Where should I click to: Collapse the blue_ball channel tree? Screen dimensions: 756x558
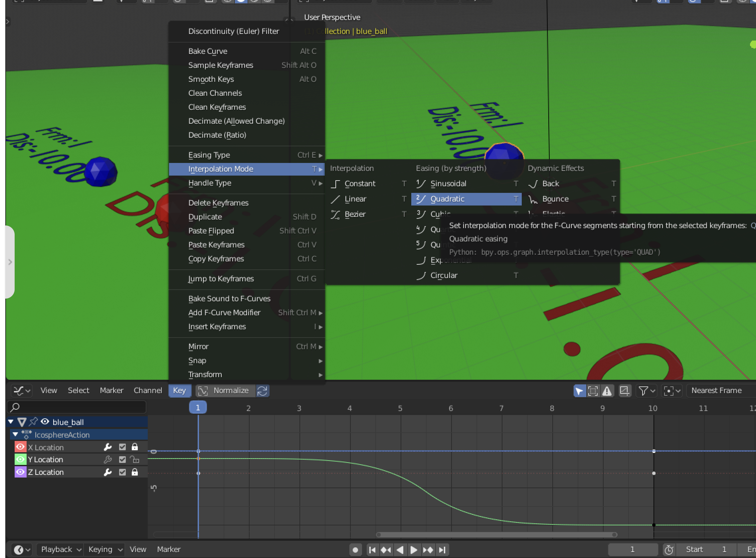point(11,422)
